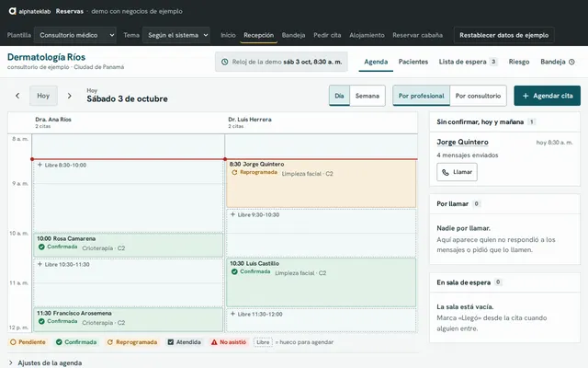Click plus icon for Libre 9:30-10:30 slot

point(232,214)
